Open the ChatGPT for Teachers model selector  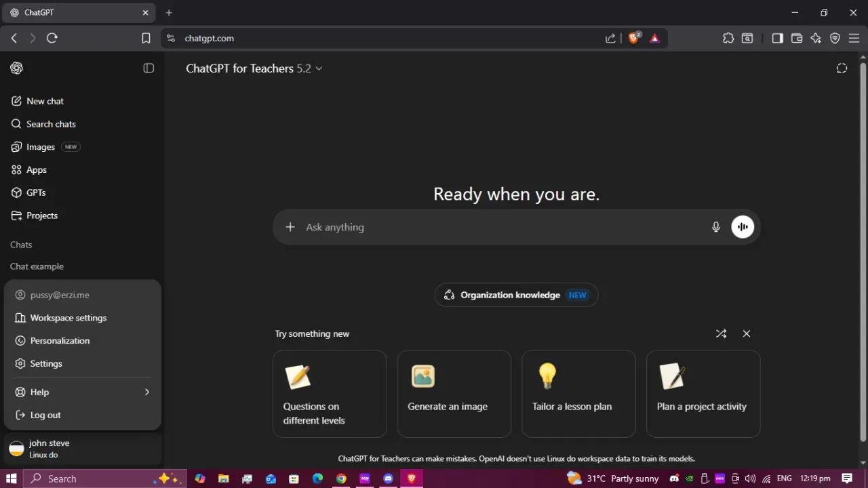254,68
